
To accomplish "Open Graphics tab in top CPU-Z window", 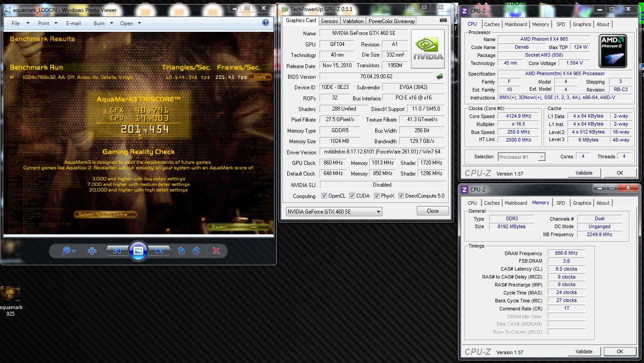I will 582,24.
